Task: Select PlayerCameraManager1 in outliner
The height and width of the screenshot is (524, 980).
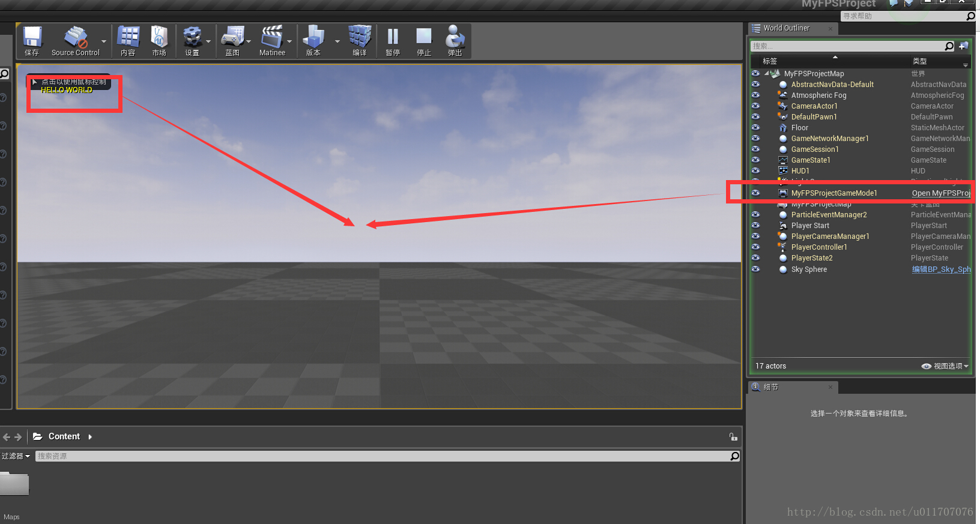Action: point(830,236)
